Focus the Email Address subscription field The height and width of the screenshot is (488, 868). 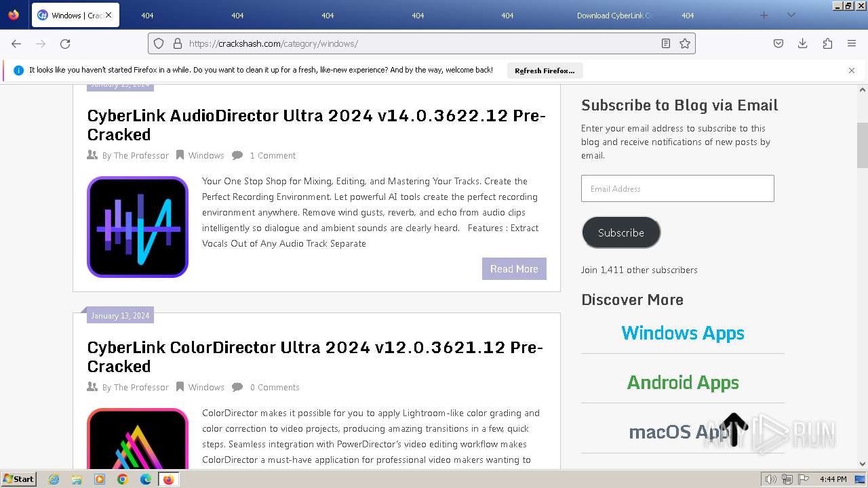[677, 188]
